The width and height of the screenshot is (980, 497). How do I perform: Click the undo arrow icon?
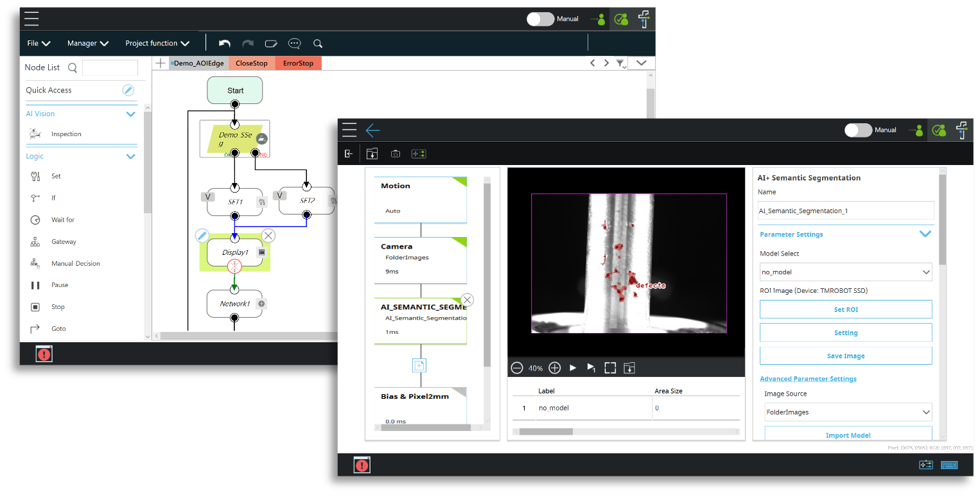coord(224,44)
